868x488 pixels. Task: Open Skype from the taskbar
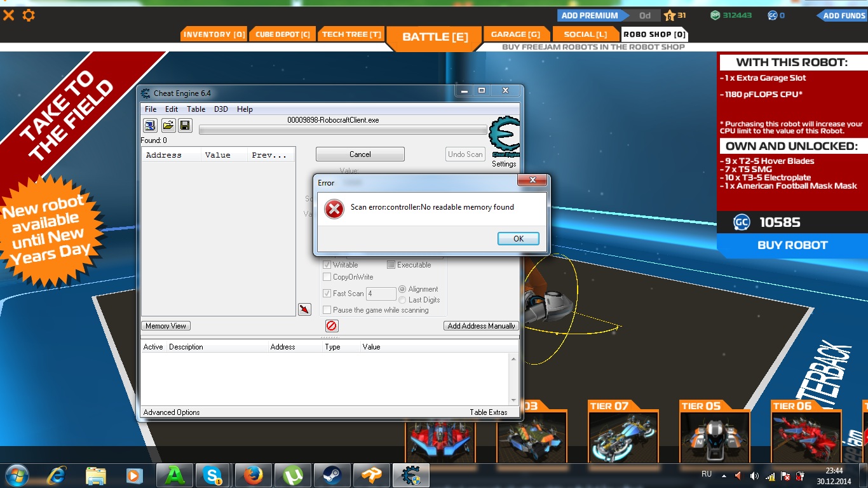click(213, 475)
